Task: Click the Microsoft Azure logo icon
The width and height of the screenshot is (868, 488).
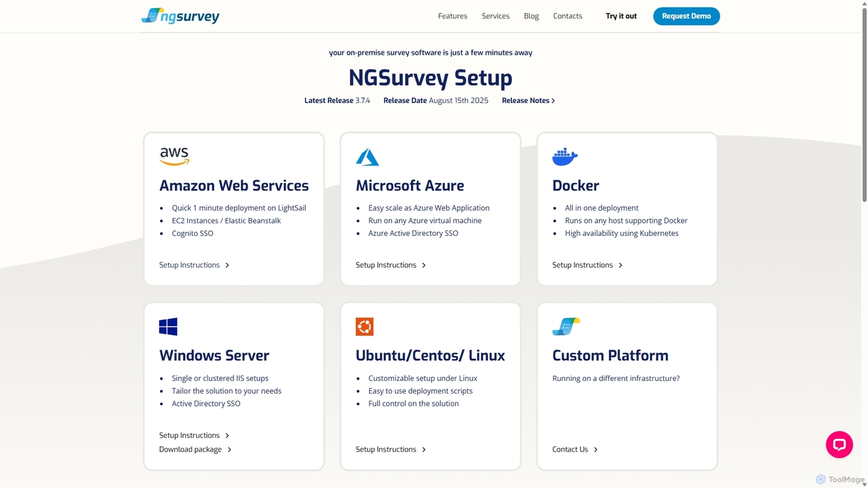Action: coord(368,157)
